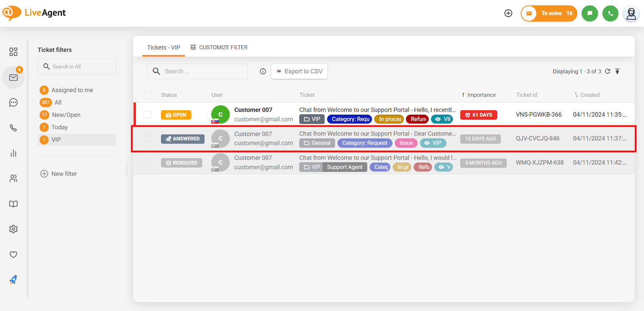Image resolution: width=644 pixels, height=311 pixels.
Task: Click the Export to CSV button
Action: [299, 71]
